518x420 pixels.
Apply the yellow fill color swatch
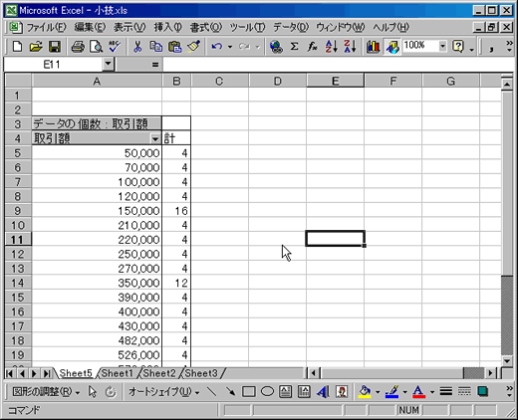pyautogui.click(x=365, y=392)
